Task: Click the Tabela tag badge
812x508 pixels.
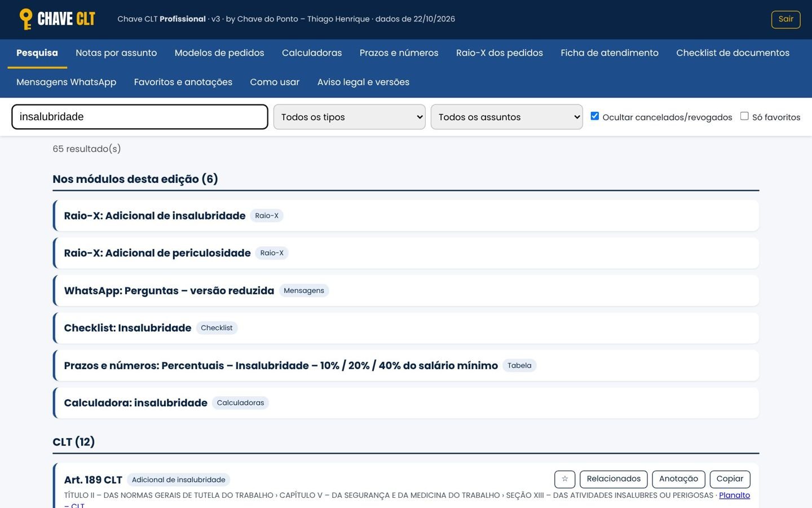Action: 519,366
